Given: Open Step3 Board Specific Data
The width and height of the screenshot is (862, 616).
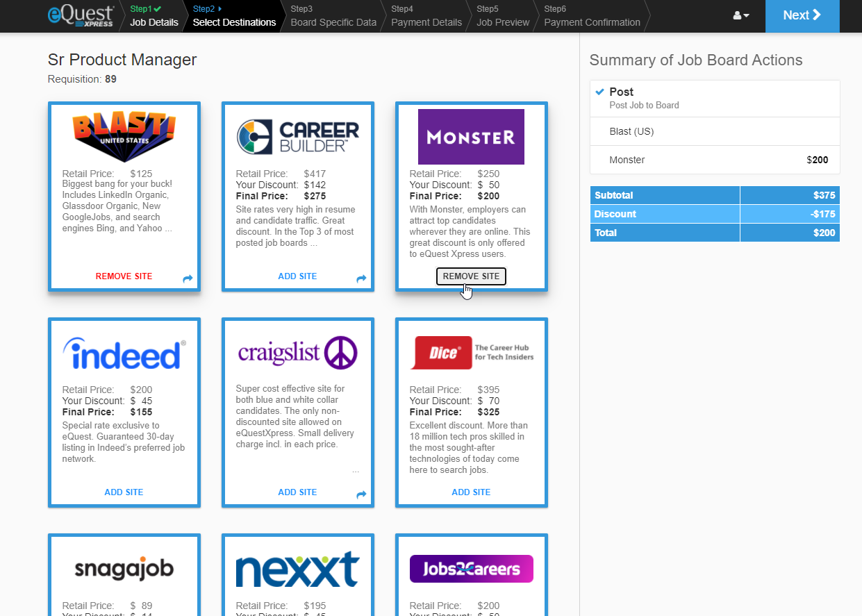Looking at the screenshot, I should [x=333, y=16].
